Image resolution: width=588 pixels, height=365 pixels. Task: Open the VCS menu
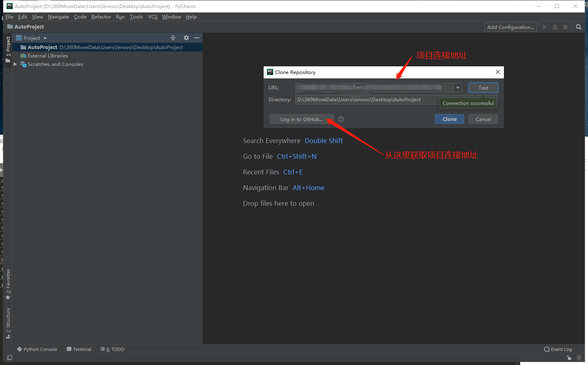click(x=153, y=17)
